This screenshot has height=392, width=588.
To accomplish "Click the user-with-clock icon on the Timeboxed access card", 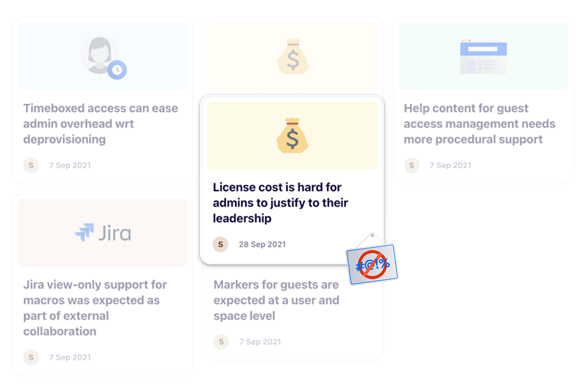I will pos(103,56).
